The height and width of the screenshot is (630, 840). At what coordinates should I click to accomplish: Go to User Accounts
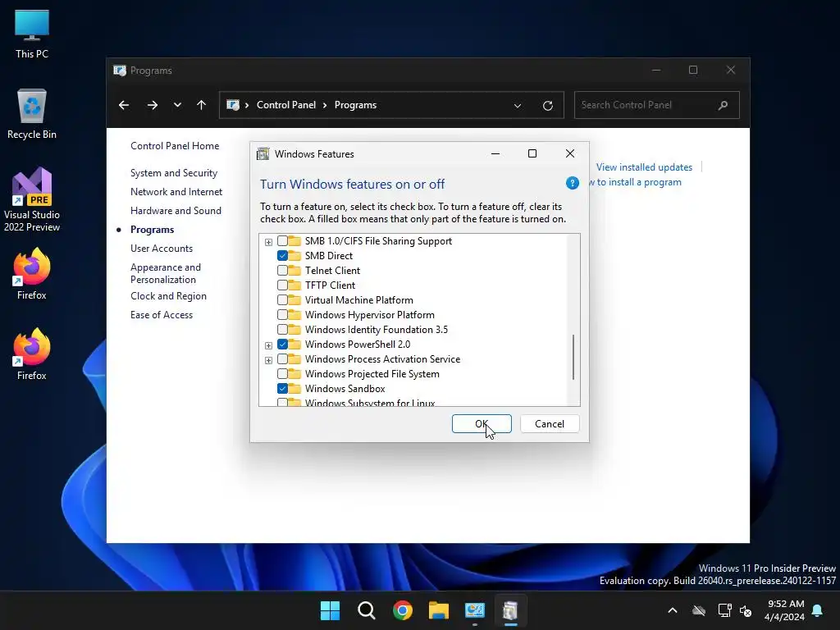point(162,249)
